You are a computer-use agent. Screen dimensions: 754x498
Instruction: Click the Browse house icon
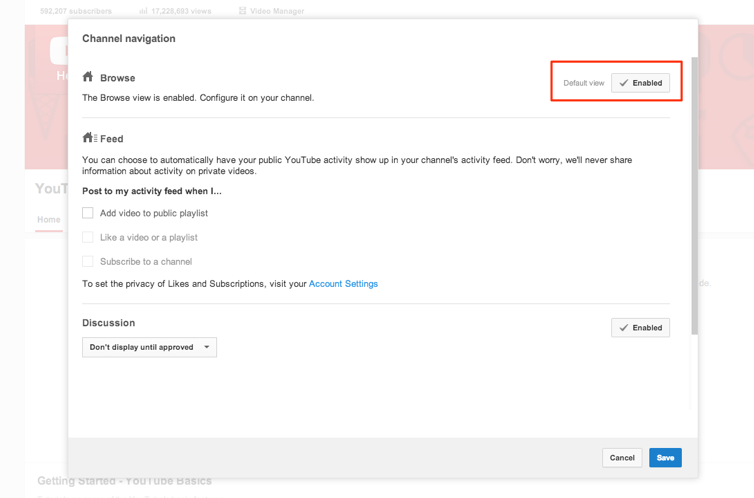click(x=88, y=77)
